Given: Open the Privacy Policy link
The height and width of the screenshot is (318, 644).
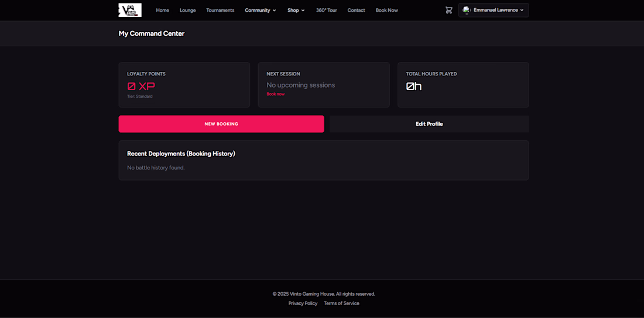Looking at the screenshot, I should pos(303,303).
